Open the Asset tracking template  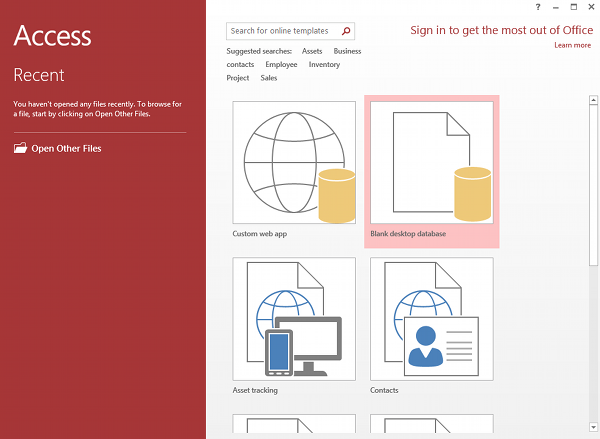pyautogui.click(x=294, y=319)
